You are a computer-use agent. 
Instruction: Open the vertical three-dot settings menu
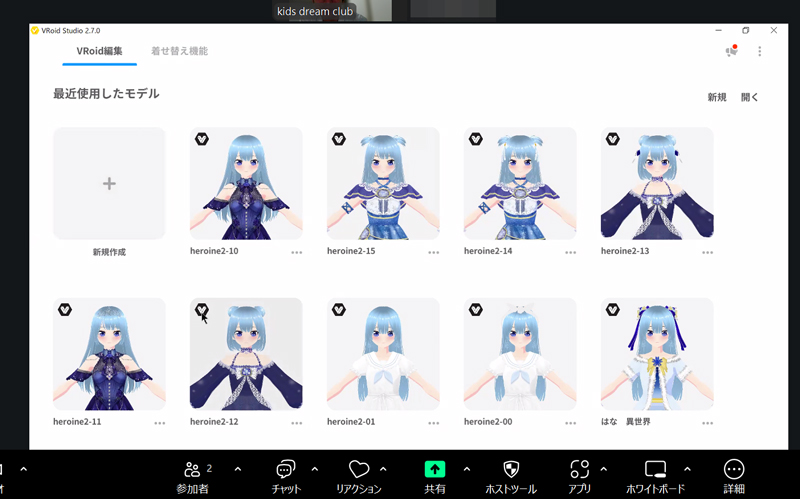[x=759, y=51]
